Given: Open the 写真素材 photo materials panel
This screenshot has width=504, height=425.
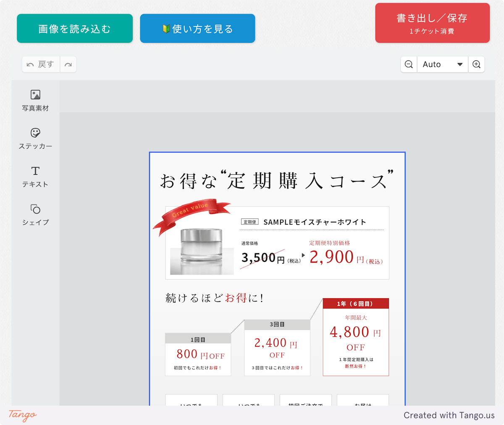Looking at the screenshot, I should pos(35,100).
